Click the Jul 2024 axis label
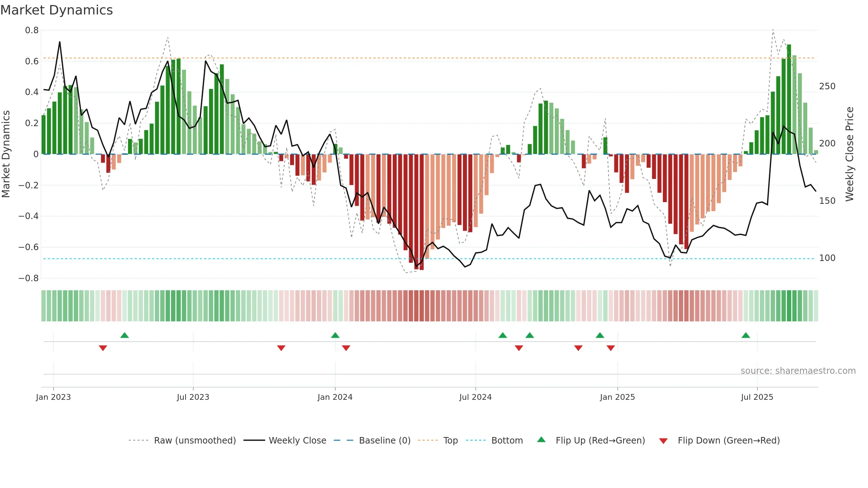Viewport: 868px width, 488px height. tap(476, 397)
